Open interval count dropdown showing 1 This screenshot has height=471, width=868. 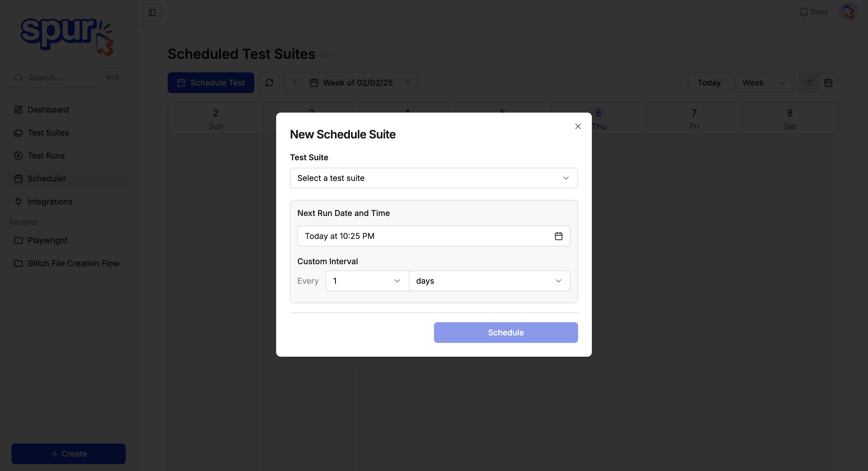[367, 281]
